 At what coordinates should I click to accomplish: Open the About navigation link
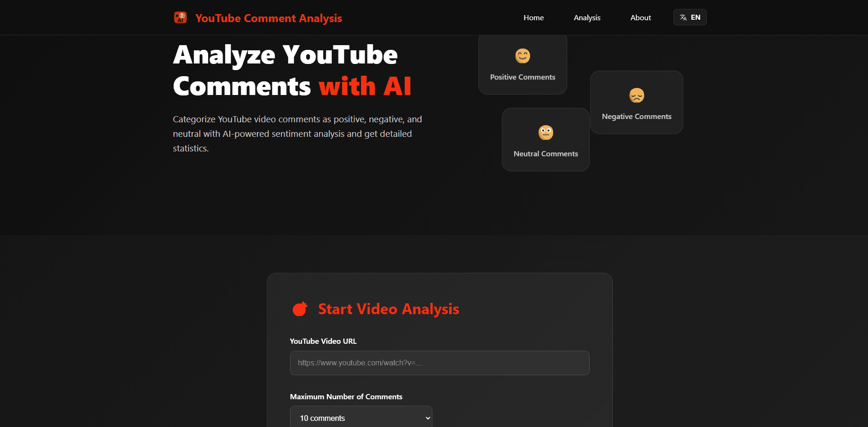click(x=641, y=17)
